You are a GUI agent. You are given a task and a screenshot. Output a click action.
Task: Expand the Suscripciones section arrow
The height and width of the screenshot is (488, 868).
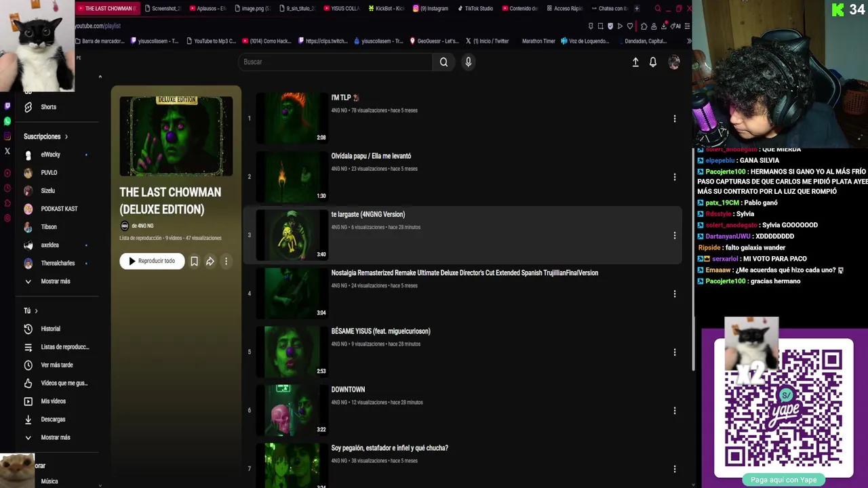pos(66,136)
